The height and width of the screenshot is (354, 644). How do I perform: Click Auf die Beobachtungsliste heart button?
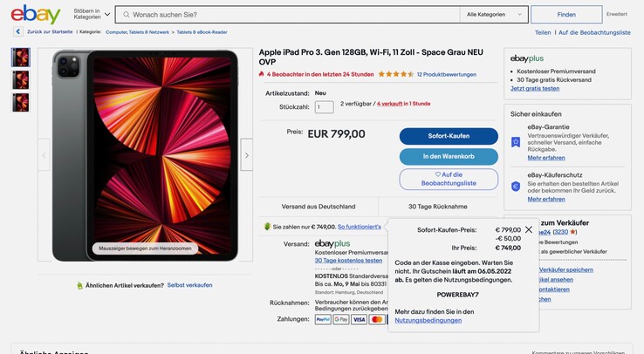[x=449, y=179]
